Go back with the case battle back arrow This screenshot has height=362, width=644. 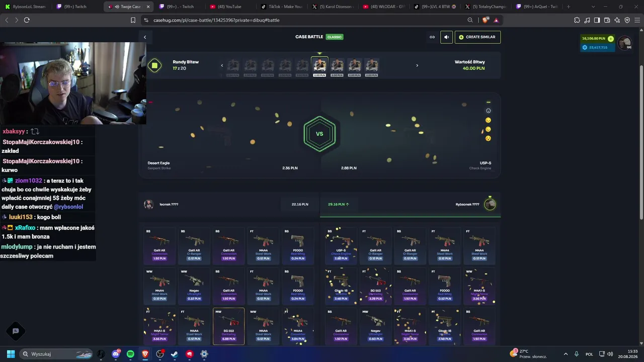(145, 37)
